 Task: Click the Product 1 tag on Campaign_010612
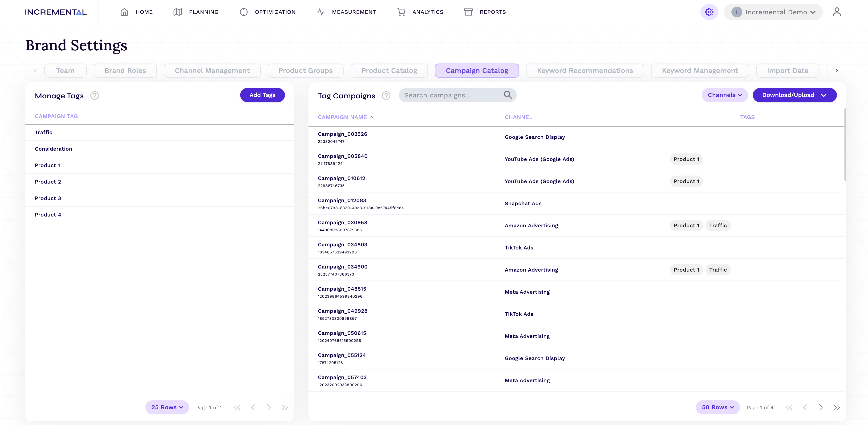(686, 181)
